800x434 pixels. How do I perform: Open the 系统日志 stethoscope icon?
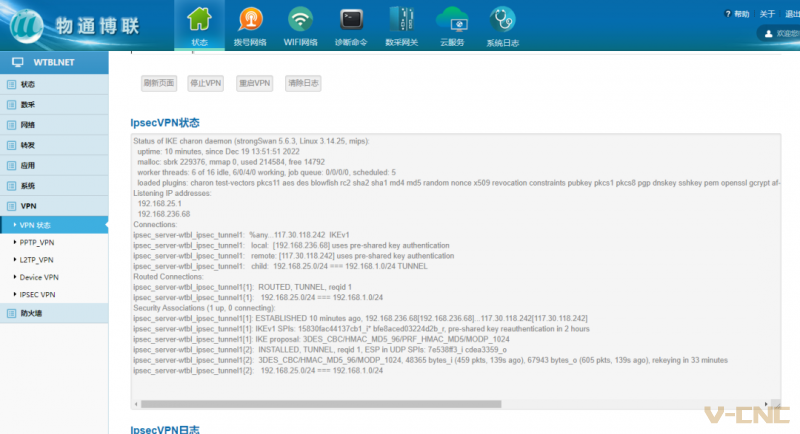pyautogui.click(x=503, y=19)
